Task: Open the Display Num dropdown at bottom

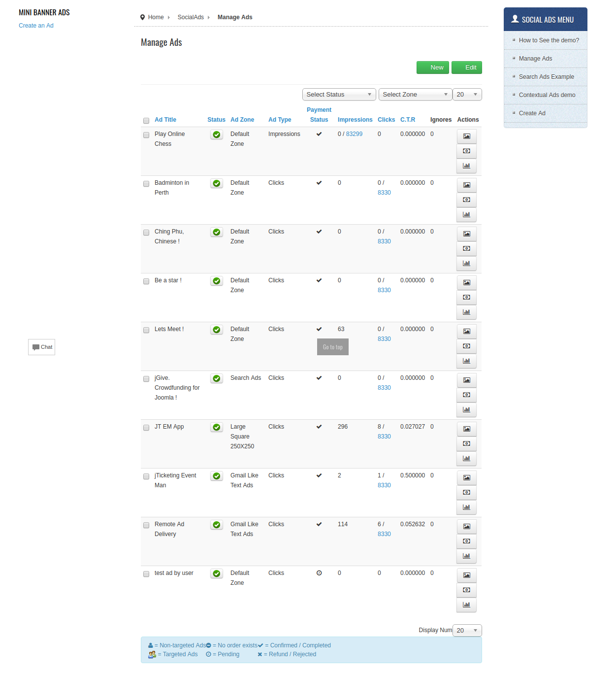Action: (467, 631)
